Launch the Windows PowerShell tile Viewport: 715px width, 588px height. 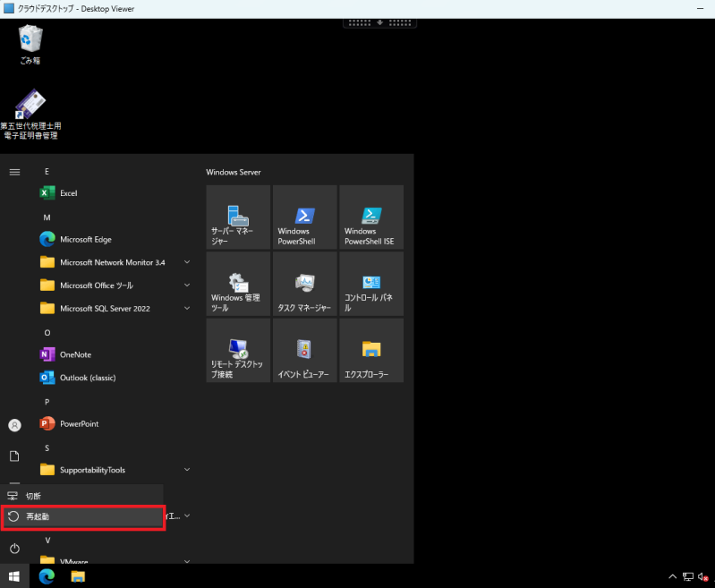304,217
